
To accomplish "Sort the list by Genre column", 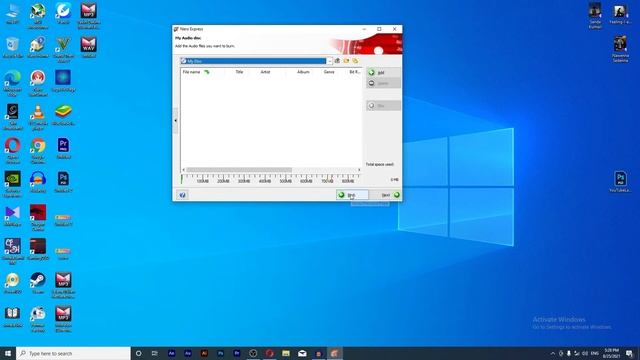I will point(329,72).
